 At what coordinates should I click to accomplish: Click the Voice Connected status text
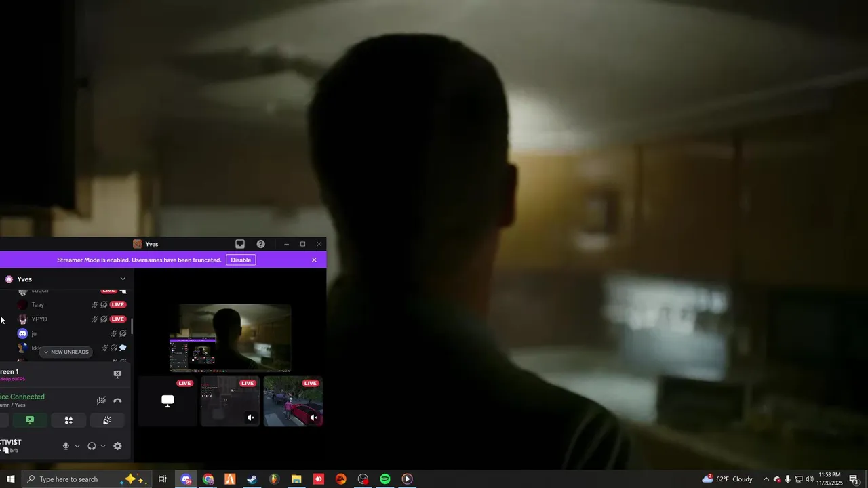click(22, 396)
